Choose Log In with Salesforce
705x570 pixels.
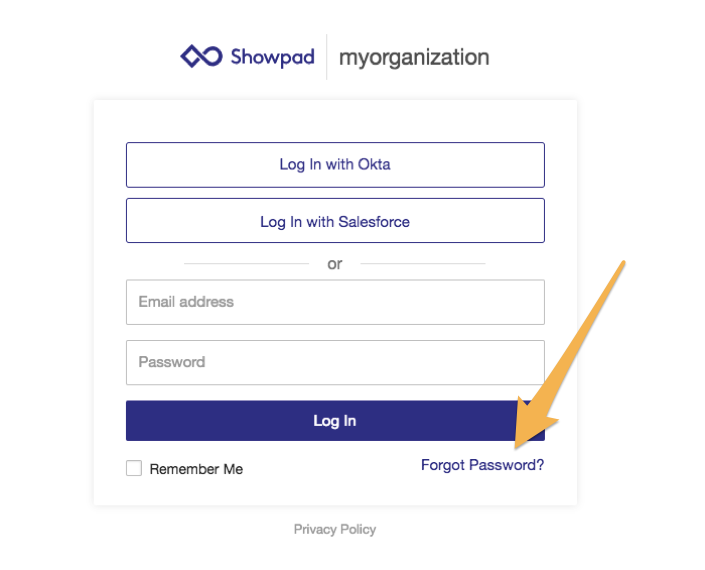335,221
